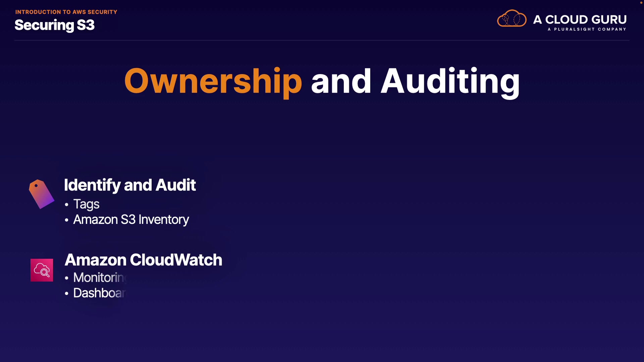Screen dimensions: 644x362
Task: Click the small orange dot in the corner
Action: point(641,3)
